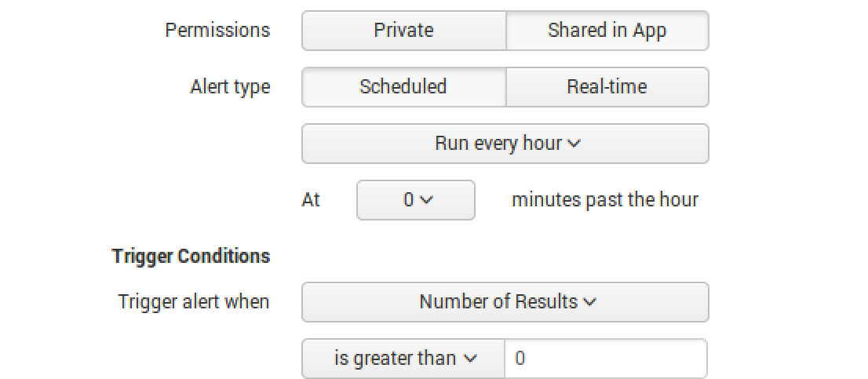Click the chevron icon on Run every hour
Image resolution: width=868 pixels, height=379 pixels.
point(574,144)
